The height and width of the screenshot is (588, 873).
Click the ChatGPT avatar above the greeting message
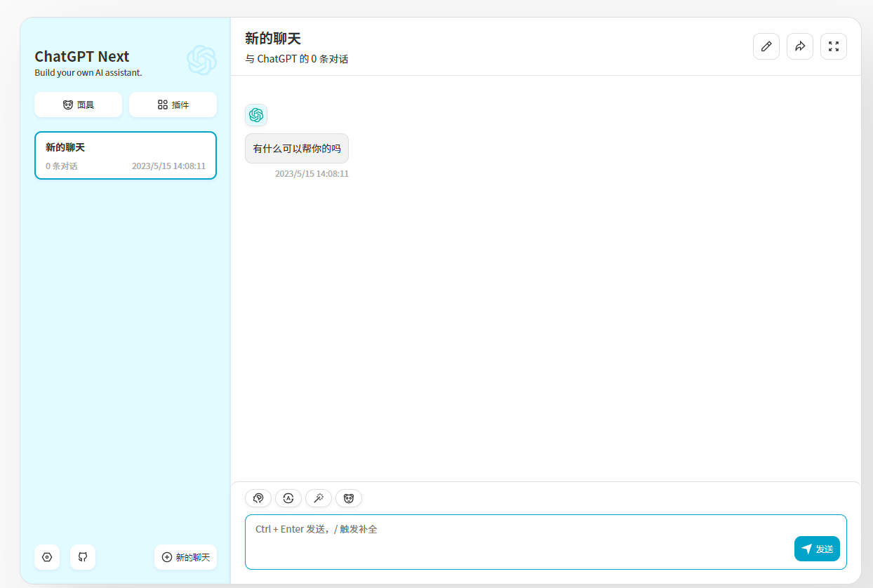tap(256, 115)
